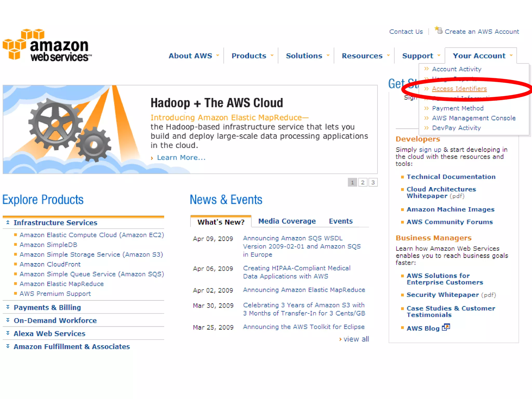Expand the On-Demand Workforce section
532x399 pixels.
tap(55, 320)
